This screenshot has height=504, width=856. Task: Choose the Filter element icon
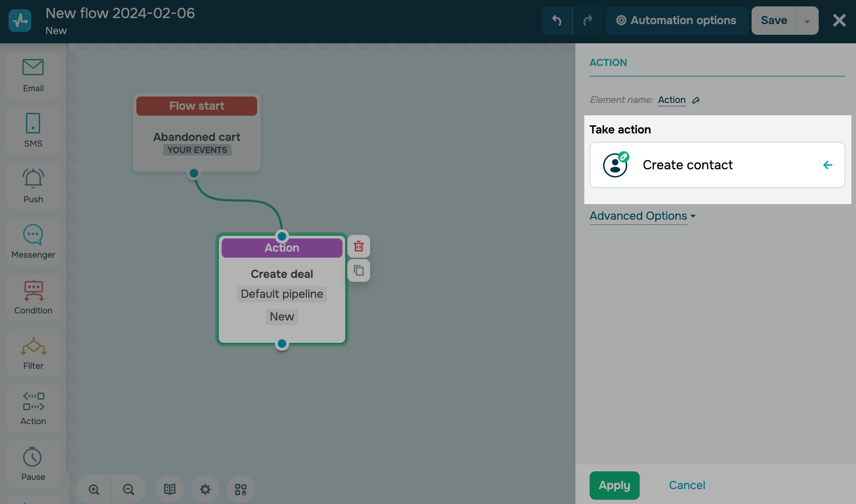33,352
